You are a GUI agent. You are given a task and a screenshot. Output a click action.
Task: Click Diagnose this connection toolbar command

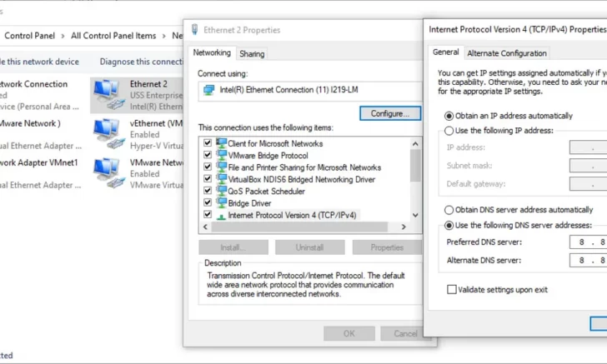coord(141,62)
